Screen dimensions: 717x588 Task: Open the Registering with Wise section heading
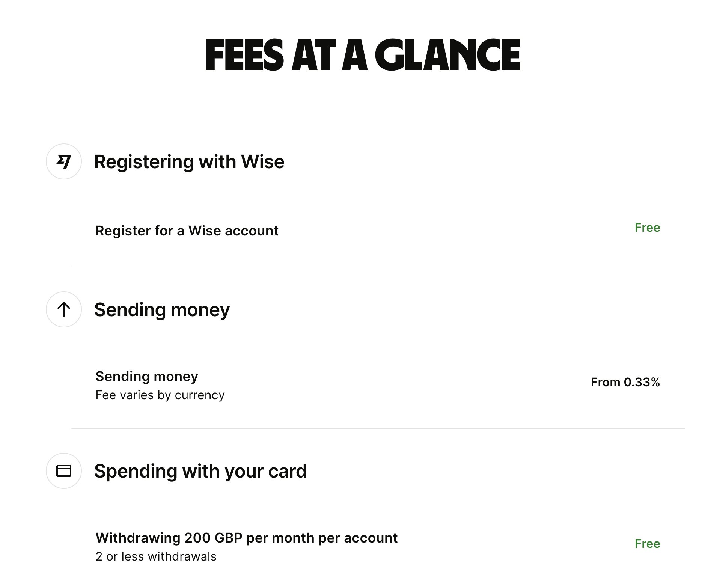click(189, 162)
